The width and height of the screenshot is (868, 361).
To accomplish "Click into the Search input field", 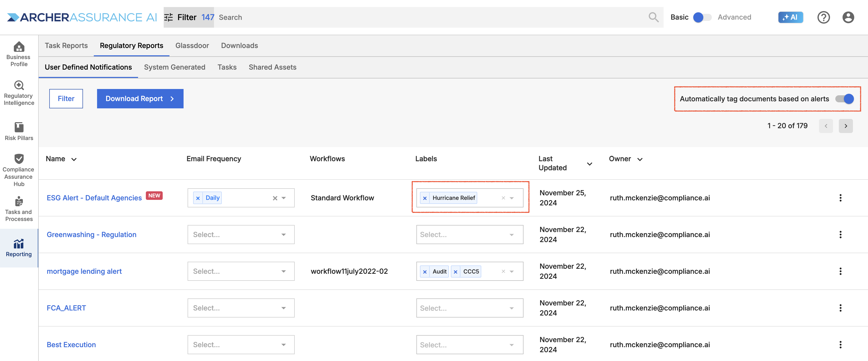I will (431, 17).
